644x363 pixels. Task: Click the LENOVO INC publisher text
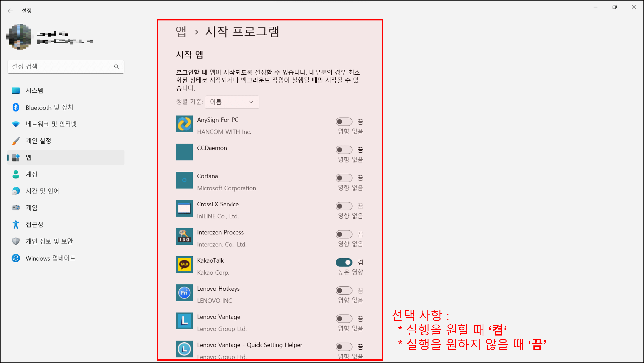tap(214, 301)
